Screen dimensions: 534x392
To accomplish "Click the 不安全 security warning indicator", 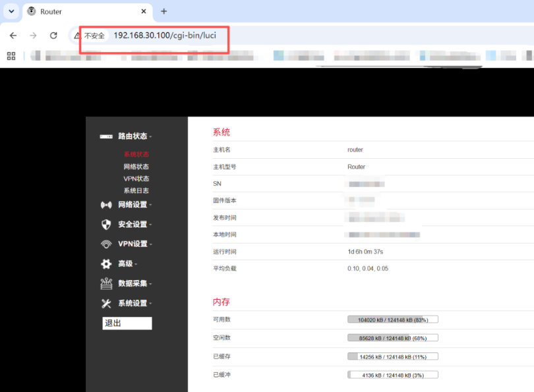I will 90,36.
